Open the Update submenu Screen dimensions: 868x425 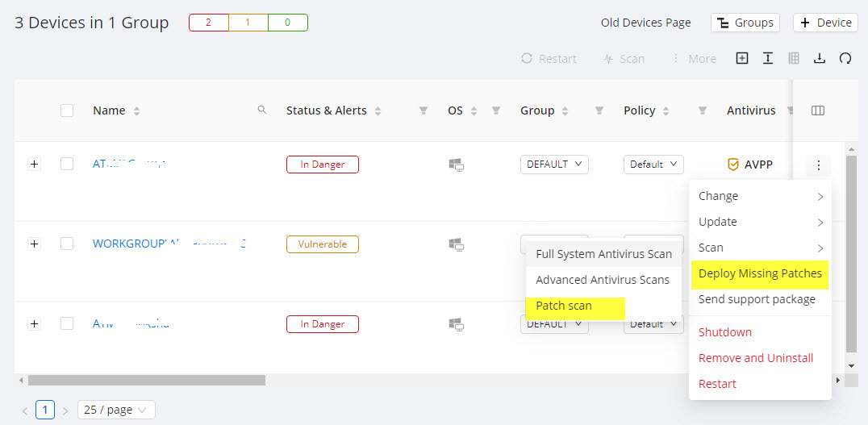[760, 222]
